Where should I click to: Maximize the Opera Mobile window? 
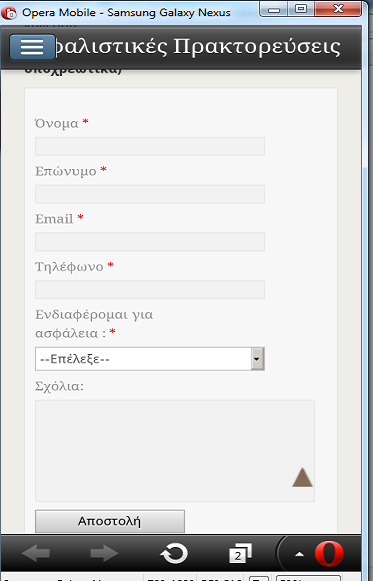click(301, 9)
